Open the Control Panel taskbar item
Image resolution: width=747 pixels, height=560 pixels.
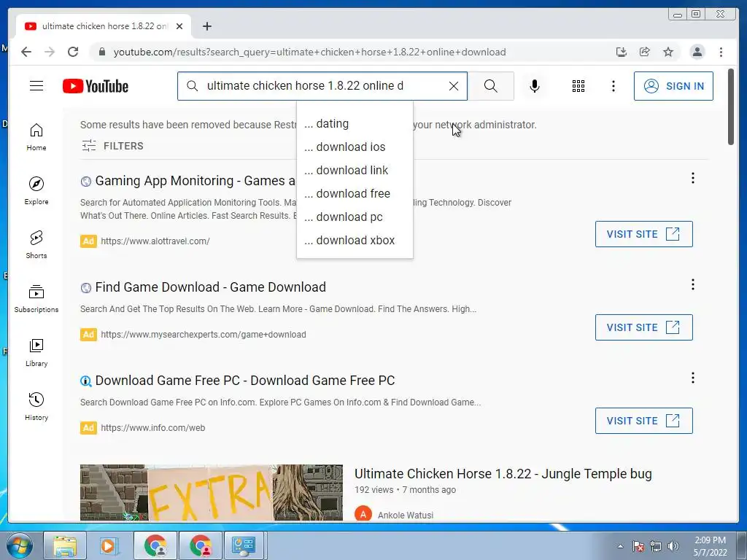(244, 545)
